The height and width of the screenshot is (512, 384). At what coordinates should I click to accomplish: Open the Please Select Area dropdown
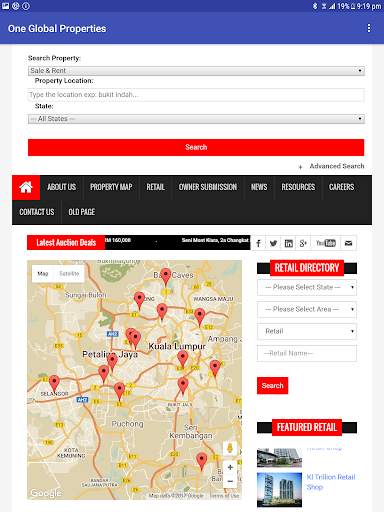pyautogui.click(x=307, y=309)
